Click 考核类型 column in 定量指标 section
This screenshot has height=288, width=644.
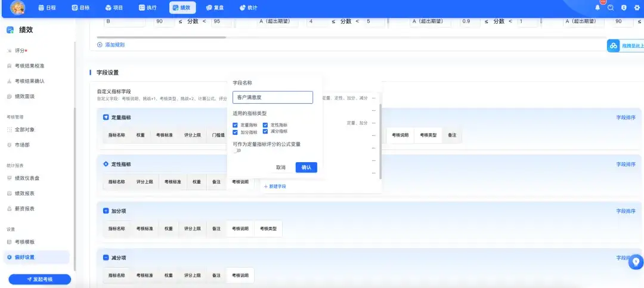tap(428, 135)
